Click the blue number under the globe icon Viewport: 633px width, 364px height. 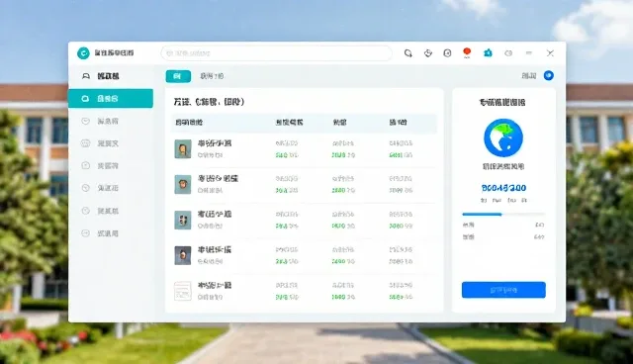503,188
